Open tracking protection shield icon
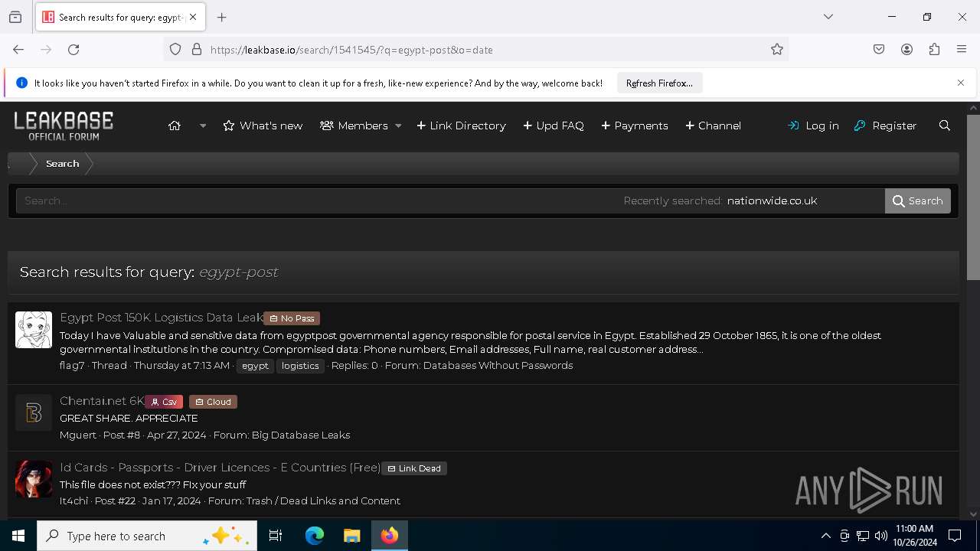Viewport: 980px width, 551px height. pos(175,50)
